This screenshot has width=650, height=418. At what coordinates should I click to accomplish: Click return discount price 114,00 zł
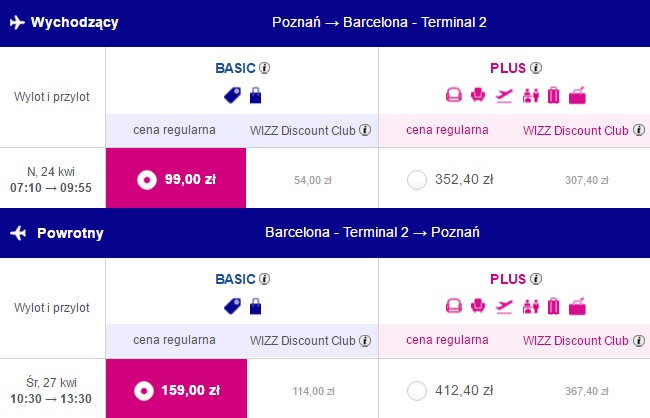[x=313, y=391]
